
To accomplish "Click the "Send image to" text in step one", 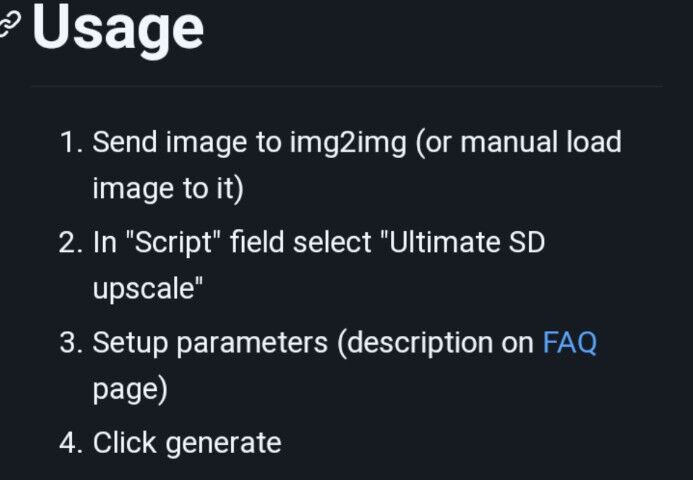I will [x=187, y=142].
